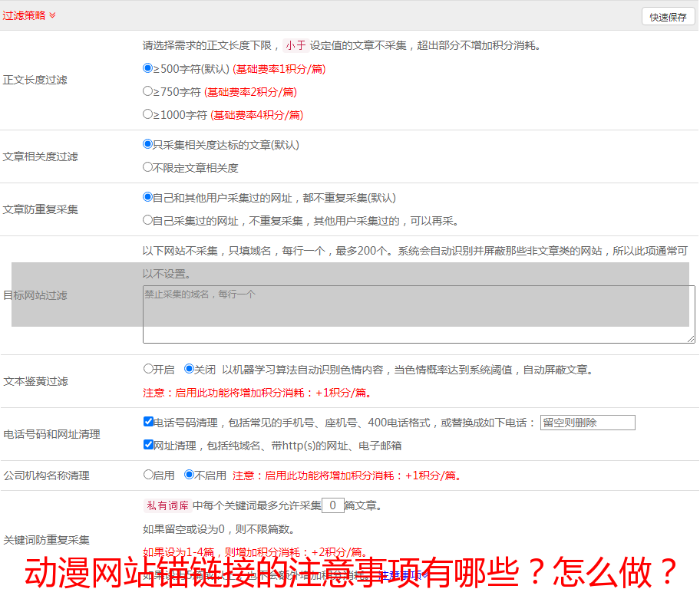Click the 禁止采集的域名 text area
Image resolution: width=700 pixels, height=589 pixels.
coord(418,314)
